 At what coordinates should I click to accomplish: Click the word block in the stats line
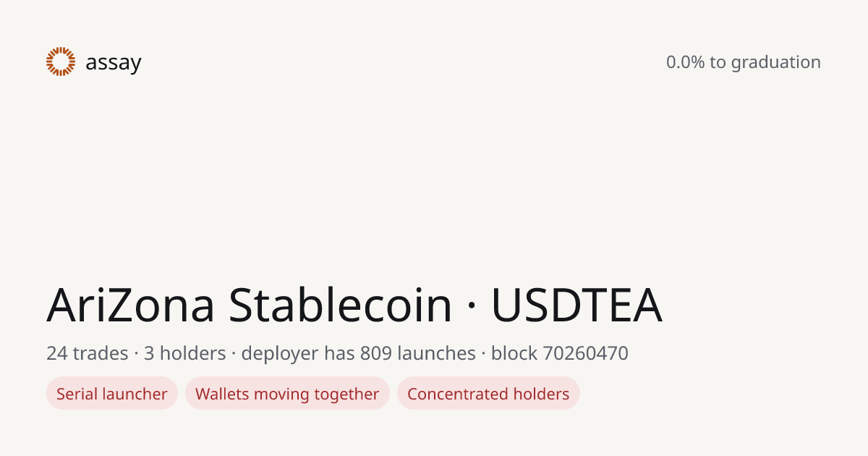click(x=514, y=353)
